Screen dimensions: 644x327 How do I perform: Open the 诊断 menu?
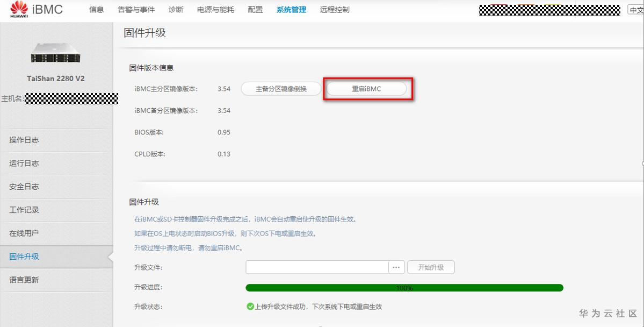(x=176, y=10)
